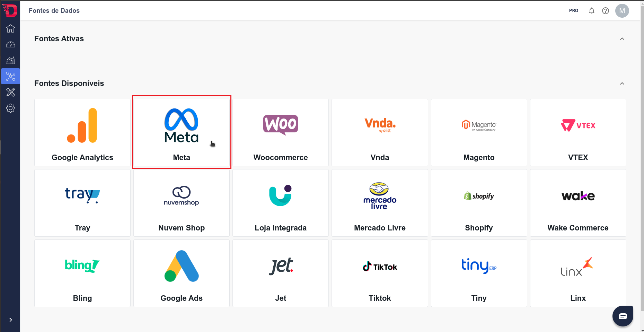Click the Fontes Disponíveis heading

[69, 84]
